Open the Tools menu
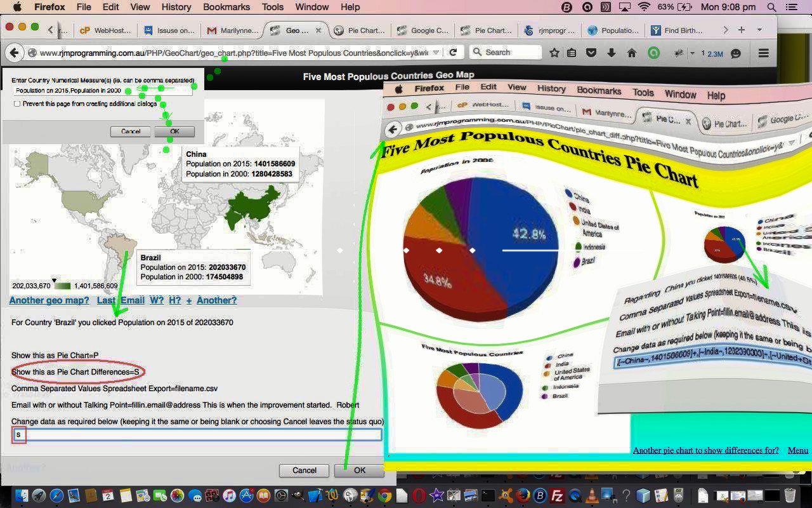812x508 pixels. tap(273, 7)
